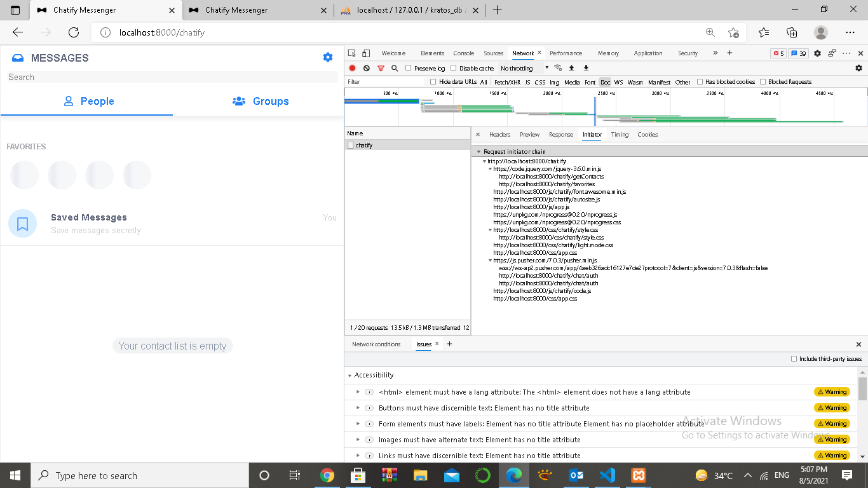Check Hide data URLs
868x488 pixels.
point(433,81)
